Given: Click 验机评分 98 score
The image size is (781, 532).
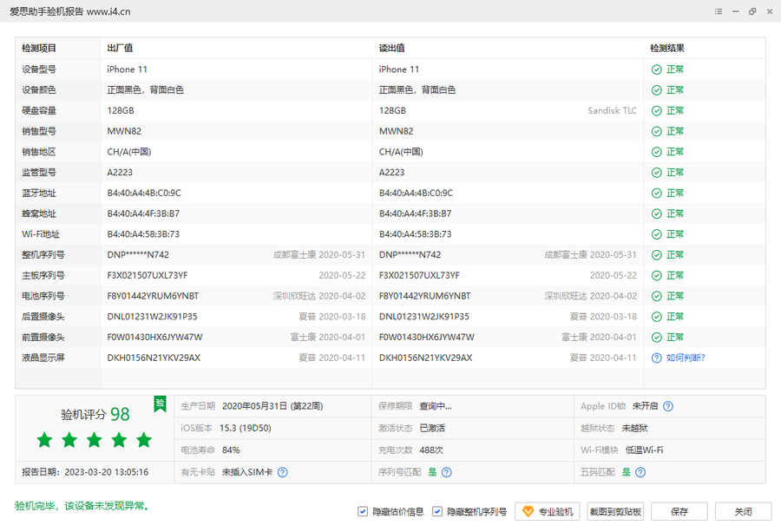Looking at the screenshot, I should (95, 414).
